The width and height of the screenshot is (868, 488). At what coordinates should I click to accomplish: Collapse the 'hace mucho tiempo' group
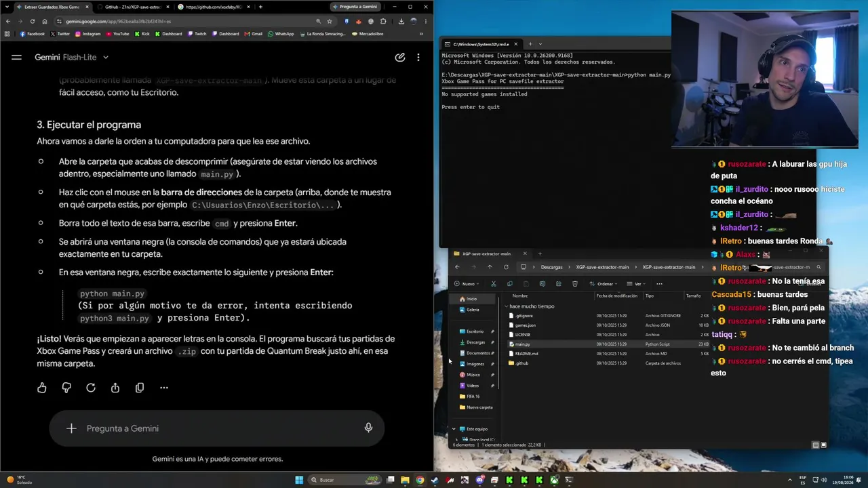coord(506,306)
